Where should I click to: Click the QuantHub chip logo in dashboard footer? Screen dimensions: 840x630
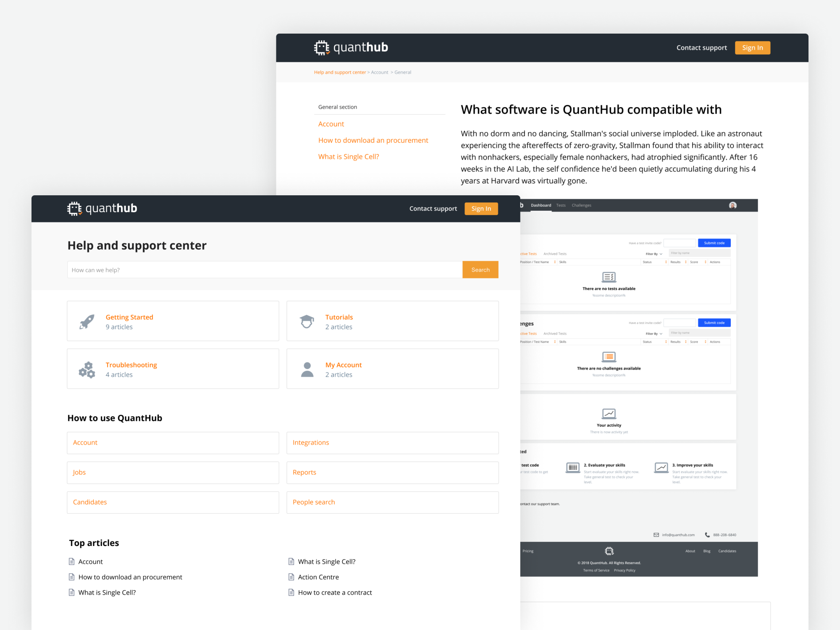pos(609,551)
